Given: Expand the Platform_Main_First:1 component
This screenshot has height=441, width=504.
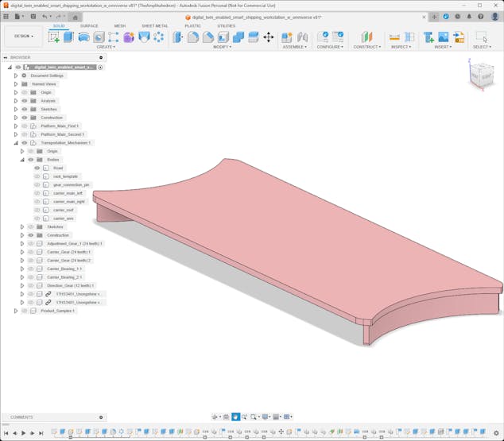Looking at the screenshot, I should pyautogui.click(x=16, y=126).
